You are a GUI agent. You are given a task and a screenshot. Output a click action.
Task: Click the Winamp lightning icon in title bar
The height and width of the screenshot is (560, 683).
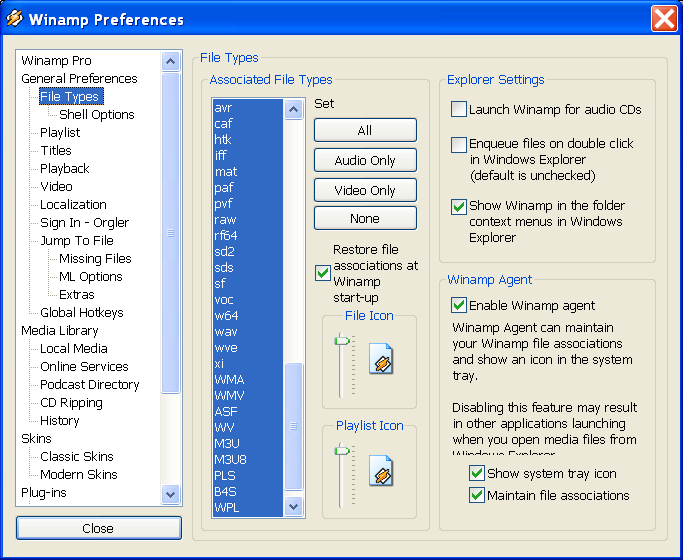coord(15,19)
